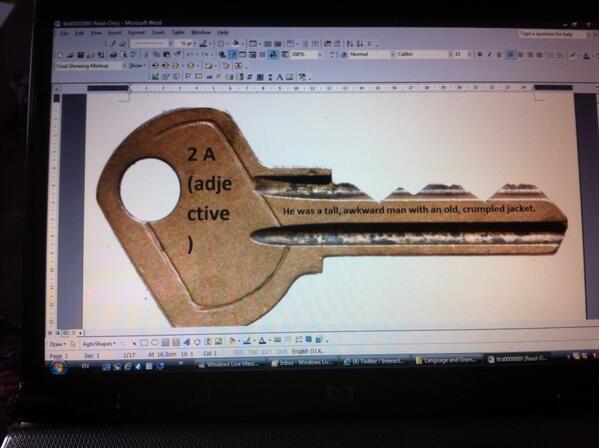This screenshot has width=599, height=448.
Task: Click the Draw Table pencil icon
Action: pos(112,44)
